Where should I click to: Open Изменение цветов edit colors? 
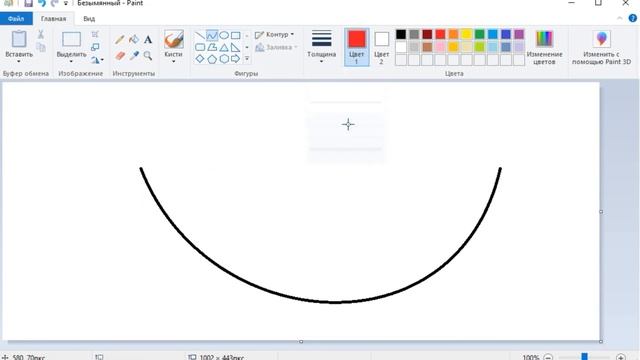click(544, 47)
